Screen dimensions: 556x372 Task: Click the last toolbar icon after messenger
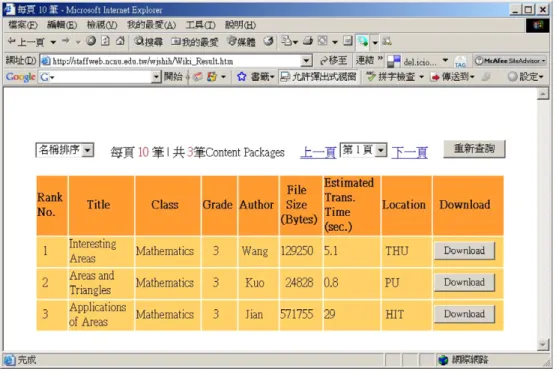pos(387,41)
